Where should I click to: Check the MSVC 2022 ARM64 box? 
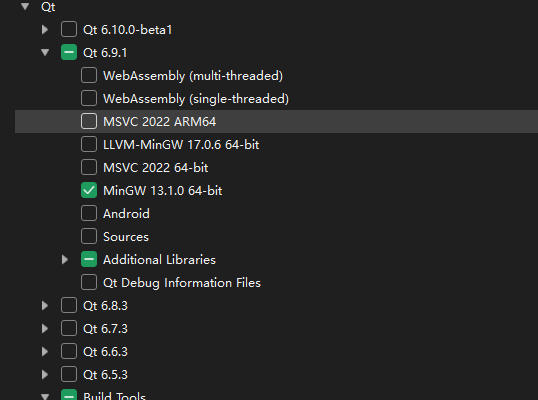(x=89, y=121)
